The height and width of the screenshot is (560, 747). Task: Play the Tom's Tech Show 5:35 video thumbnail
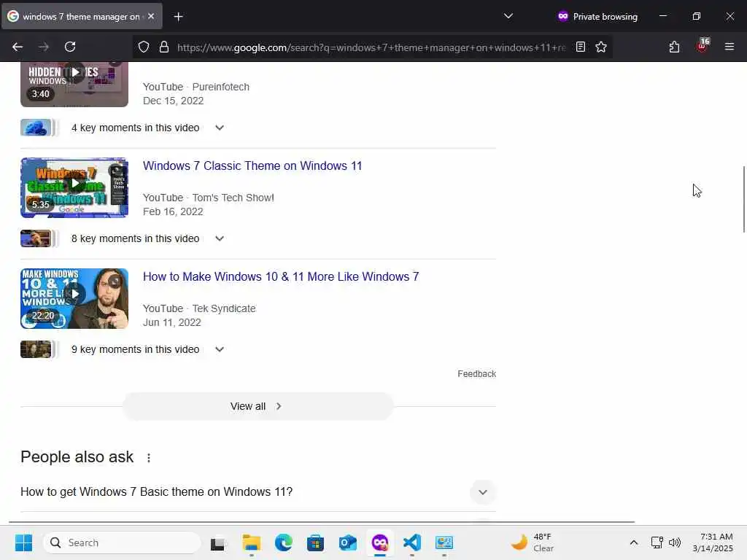74,187
